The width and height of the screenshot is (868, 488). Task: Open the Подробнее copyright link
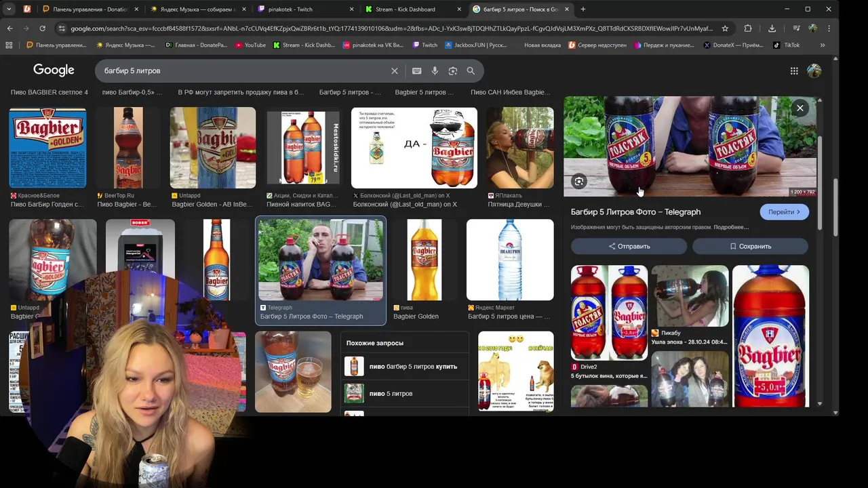tap(731, 227)
